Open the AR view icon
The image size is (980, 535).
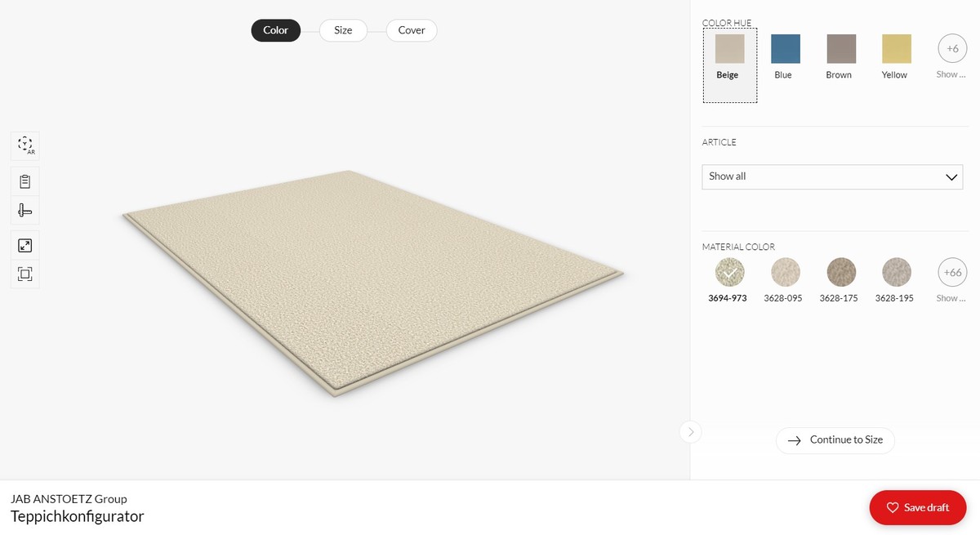(x=24, y=146)
